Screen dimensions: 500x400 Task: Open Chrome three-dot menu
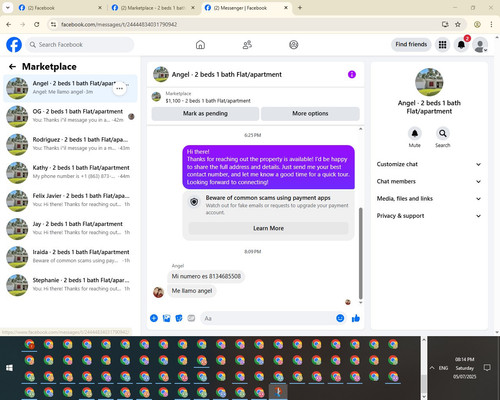point(491,24)
